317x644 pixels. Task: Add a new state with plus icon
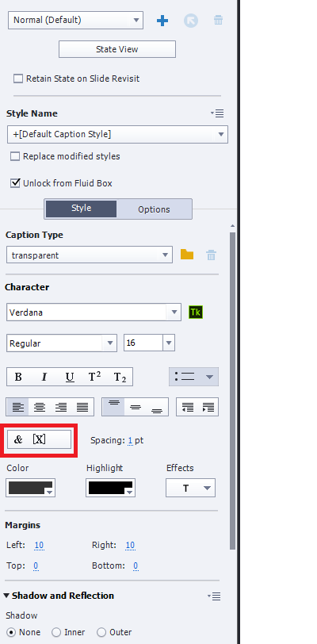click(162, 21)
